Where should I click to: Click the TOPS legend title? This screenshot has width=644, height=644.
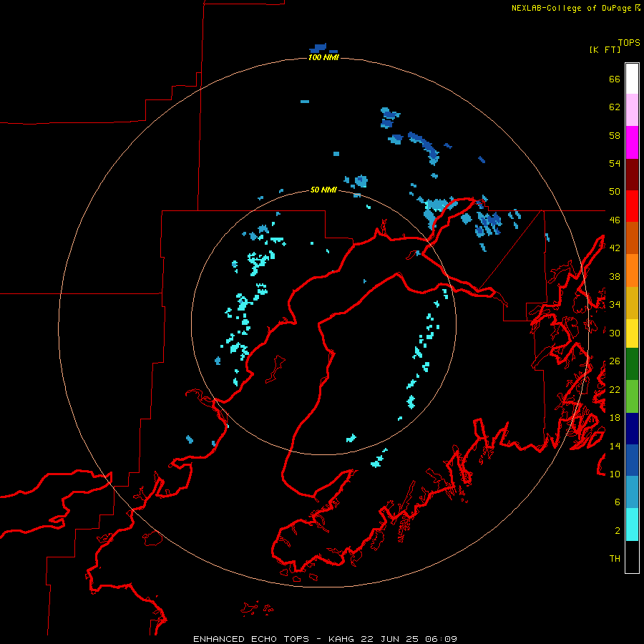[x=629, y=43]
